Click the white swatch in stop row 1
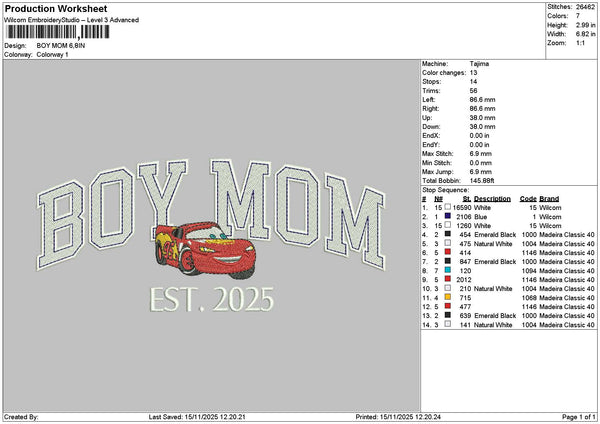The height and width of the screenshot is (424, 600). 448,207
